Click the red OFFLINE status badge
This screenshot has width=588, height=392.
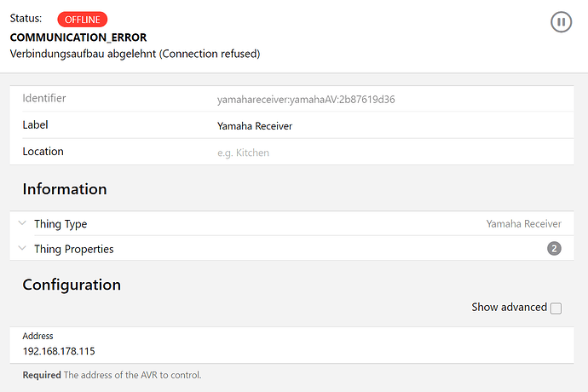tap(83, 20)
